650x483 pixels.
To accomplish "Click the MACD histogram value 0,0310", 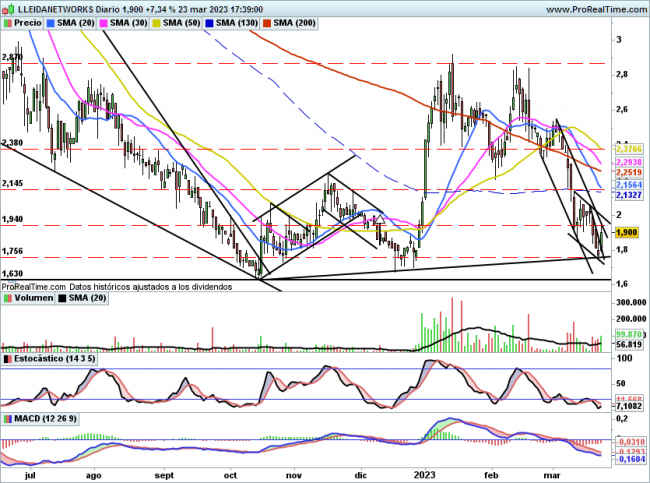I will pos(631,442).
